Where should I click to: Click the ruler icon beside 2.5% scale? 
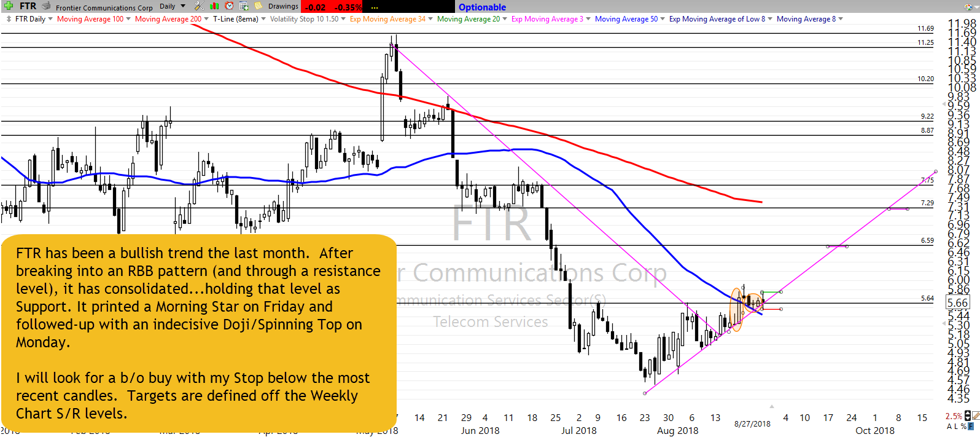point(976,416)
